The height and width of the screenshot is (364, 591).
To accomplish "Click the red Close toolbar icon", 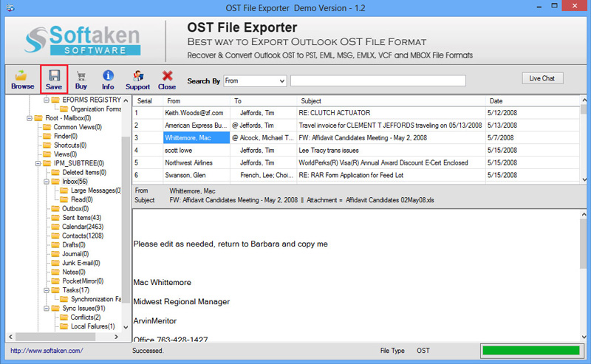I will [x=167, y=80].
